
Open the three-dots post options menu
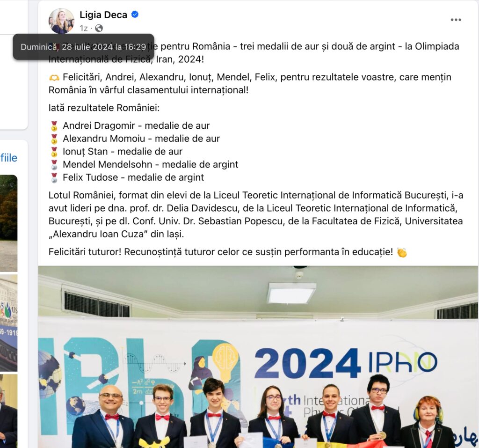point(456,20)
